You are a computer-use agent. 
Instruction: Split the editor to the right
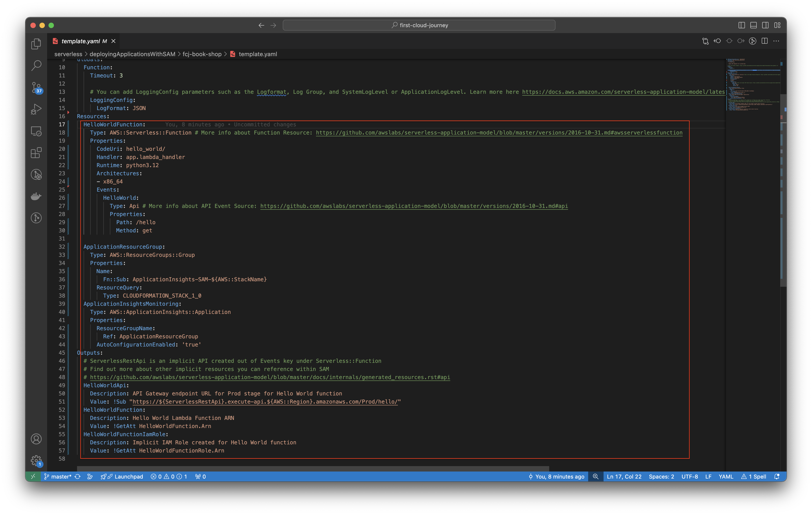coord(764,41)
